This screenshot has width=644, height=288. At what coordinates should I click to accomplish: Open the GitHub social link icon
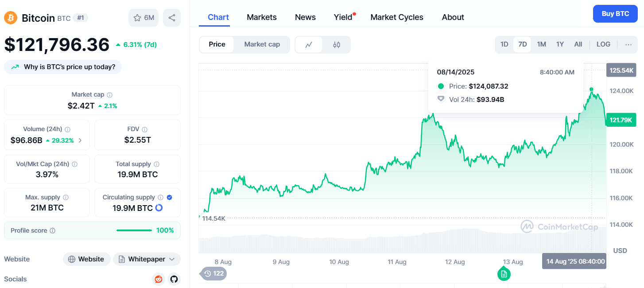174,279
